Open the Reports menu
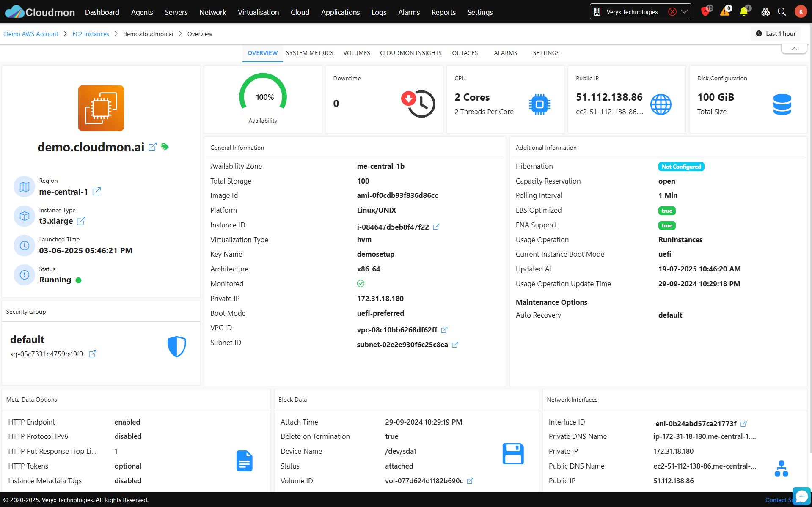The image size is (812, 507). (443, 12)
